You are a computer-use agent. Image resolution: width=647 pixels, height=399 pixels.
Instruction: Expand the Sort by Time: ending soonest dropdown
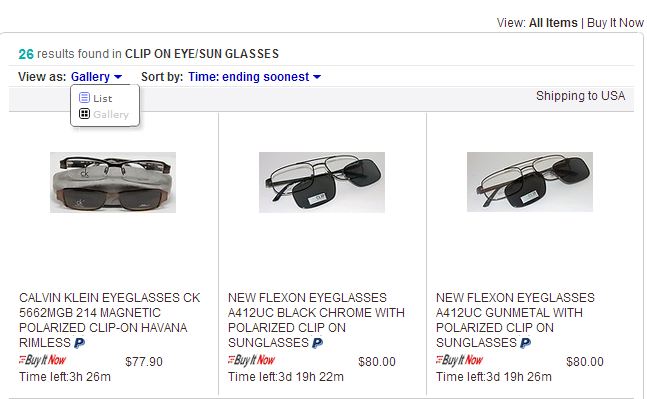click(x=255, y=77)
